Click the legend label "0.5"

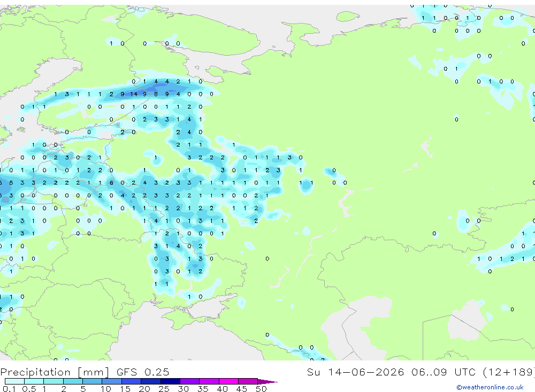pos(29,389)
